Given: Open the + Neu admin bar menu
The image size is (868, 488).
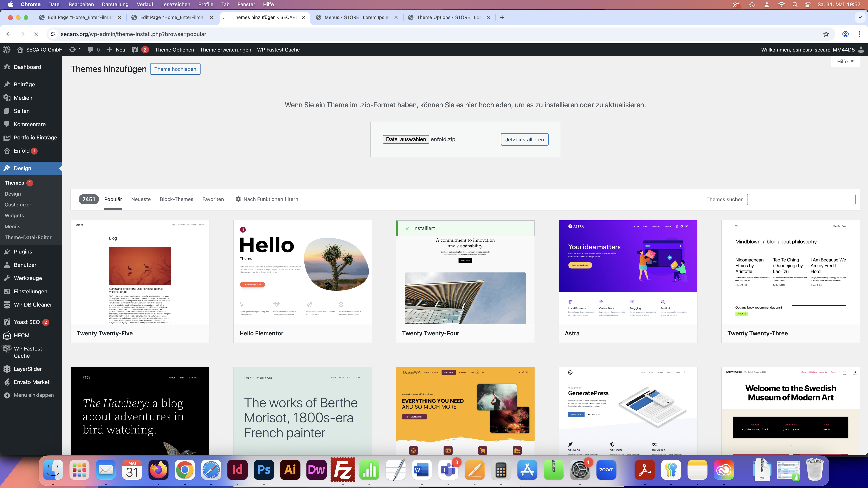Looking at the screenshot, I should 116,50.
